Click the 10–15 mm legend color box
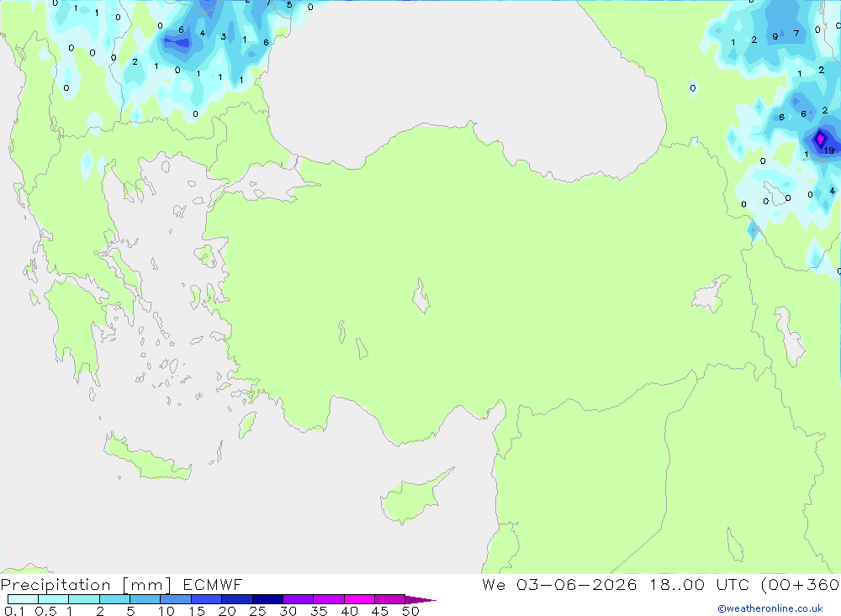This screenshot has height=616, width=841. tap(176, 599)
